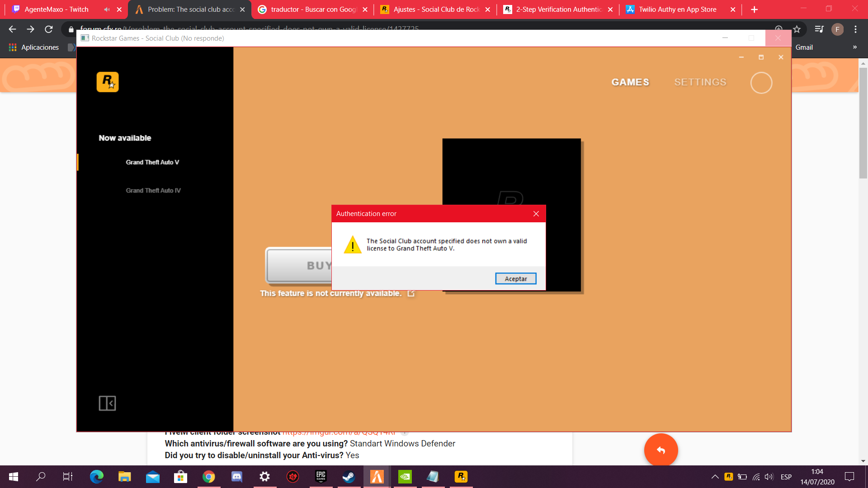Go forward in Chrome
The image size is (868, 488).
click(30, 29)
